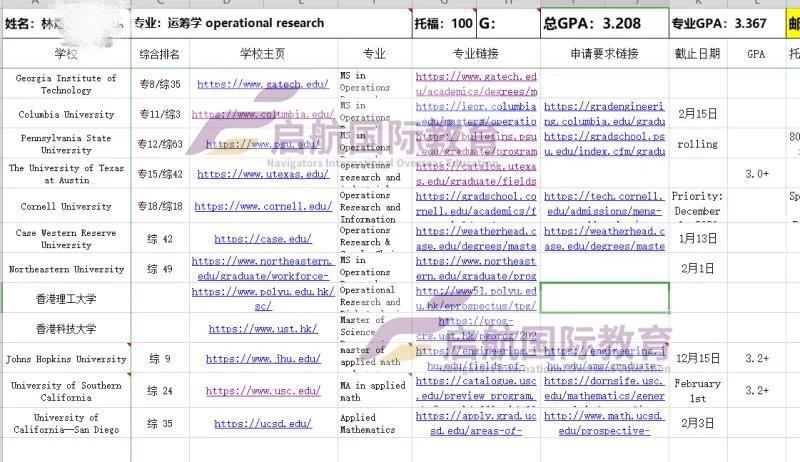The width and height of the screenshot is (800, 462).
Task: Open the gatech.edu academics degrees link
Action: pyautogui.click(x=476, y=84)
